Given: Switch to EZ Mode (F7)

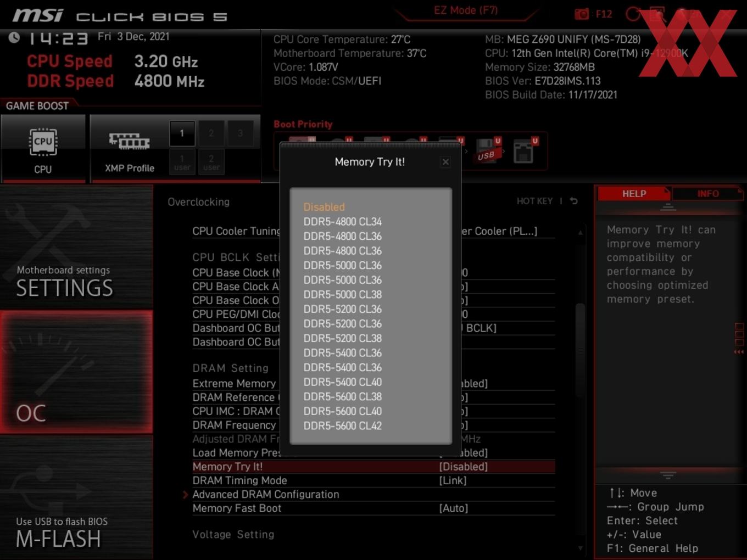Looking at the screenshot, I should [466, 10].
